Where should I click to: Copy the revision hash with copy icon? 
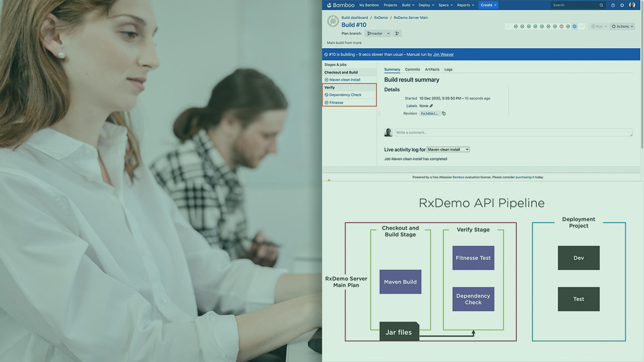tap(444, 114)
